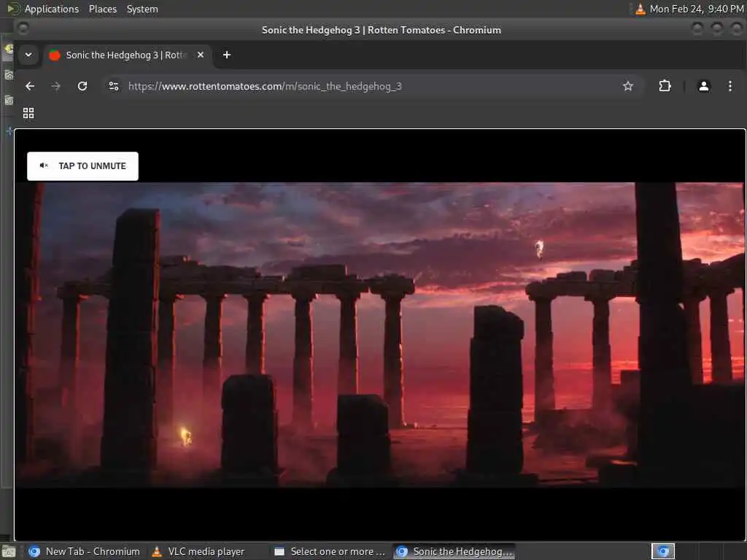This screenshot has width=747, height=560.
Task: Open the Extensions puzzle icon
Action: tap(665, 86)
